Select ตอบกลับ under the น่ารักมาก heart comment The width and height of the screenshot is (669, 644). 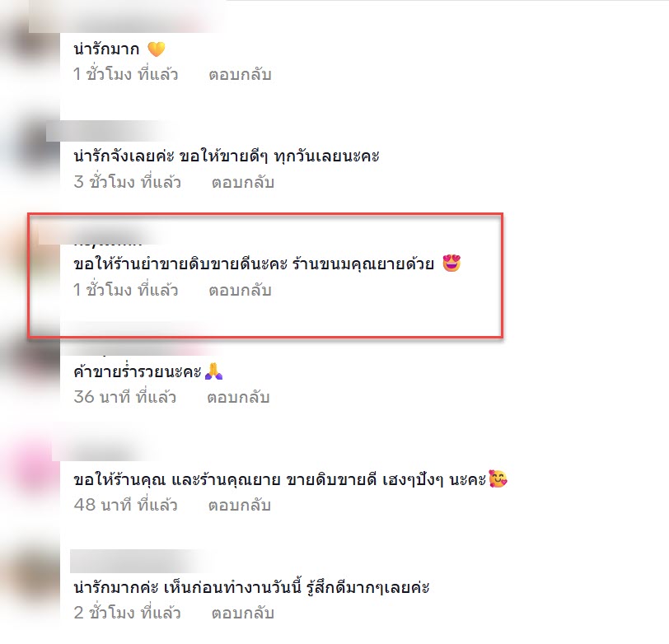(x=240, y=74)
